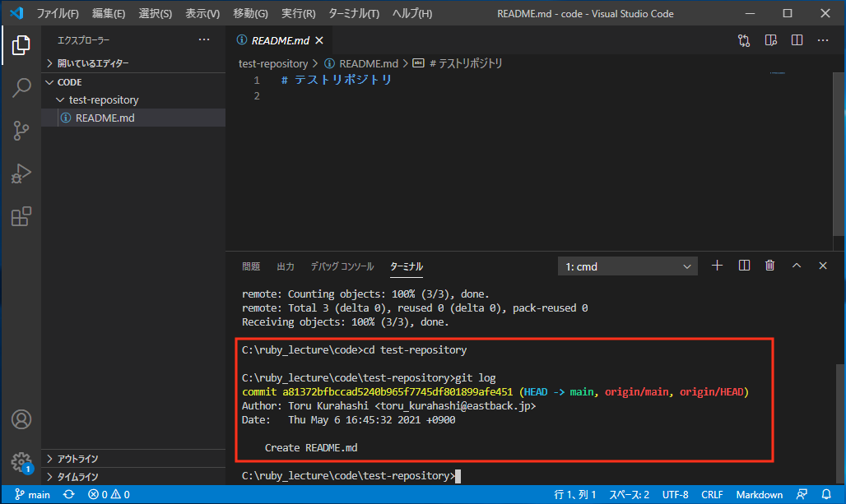Screen dimensions: 846x504
Task: Switch to the 出力 panel tab
Action: [x=286, y=266]
